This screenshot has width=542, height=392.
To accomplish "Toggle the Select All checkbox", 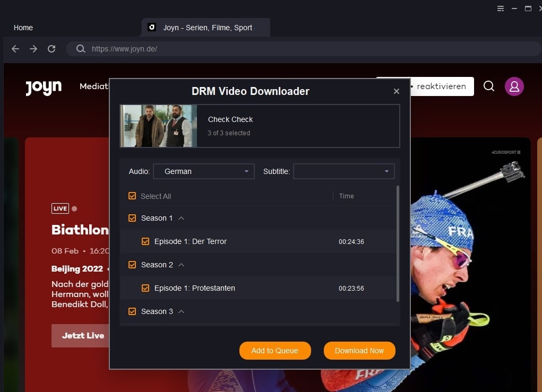I will [x=132, y=196].
